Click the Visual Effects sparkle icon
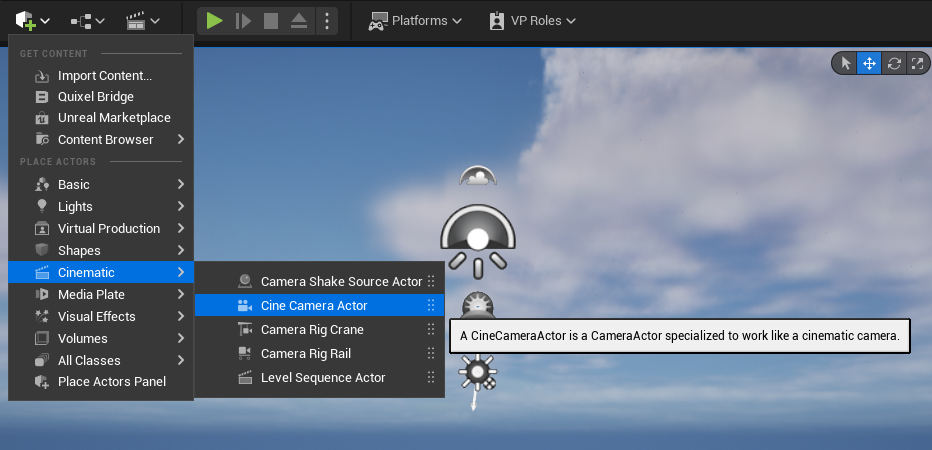 click(x=42, y=316)
